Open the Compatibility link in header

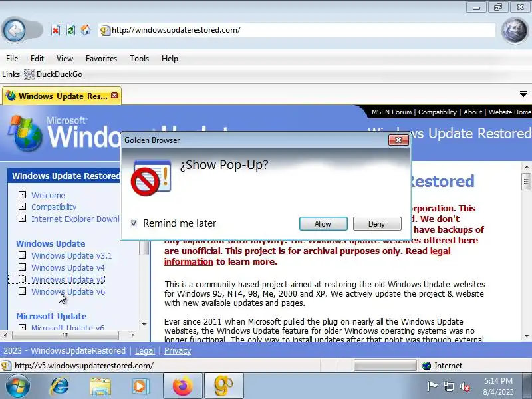pyautogui.click(x=438, y=112)
